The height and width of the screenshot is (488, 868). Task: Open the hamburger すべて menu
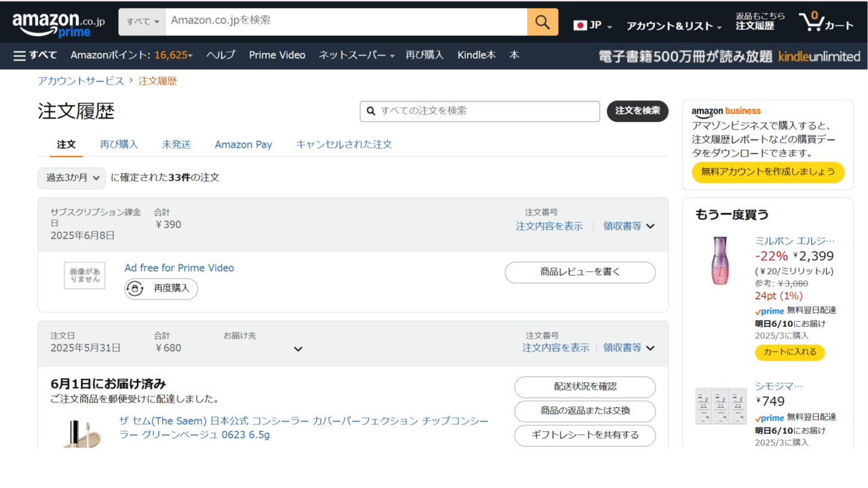click(35, 55)
